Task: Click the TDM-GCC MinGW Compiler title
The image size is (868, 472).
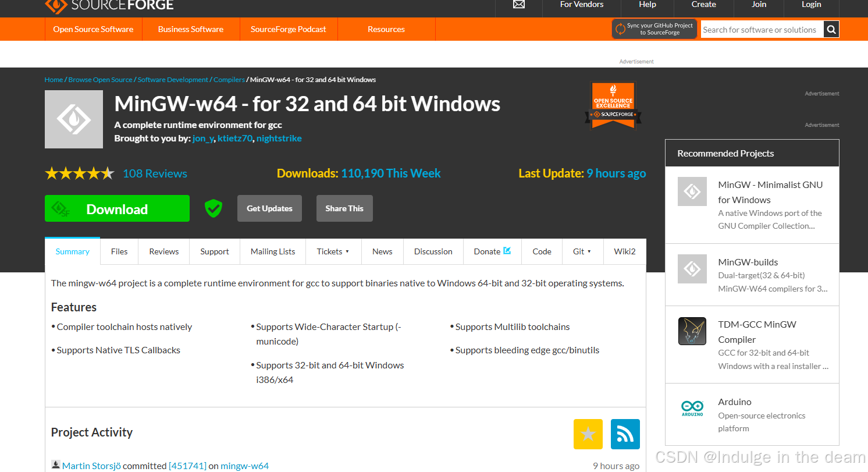Action: (757, 332)
